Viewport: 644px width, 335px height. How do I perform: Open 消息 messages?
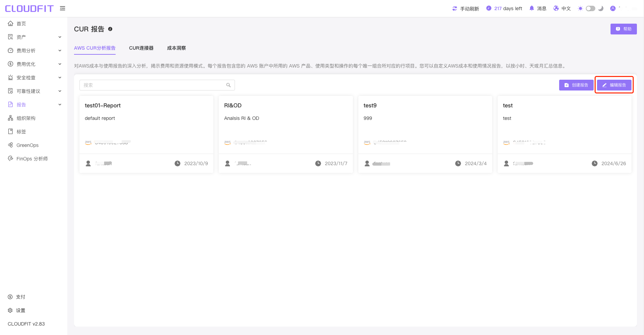tap(542, 8)
